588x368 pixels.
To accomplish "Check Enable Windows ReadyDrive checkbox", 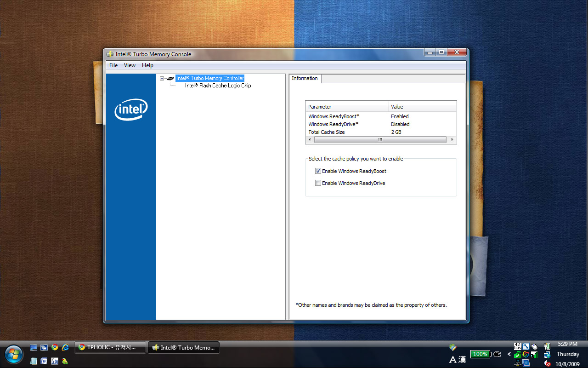I will point(318,183).
